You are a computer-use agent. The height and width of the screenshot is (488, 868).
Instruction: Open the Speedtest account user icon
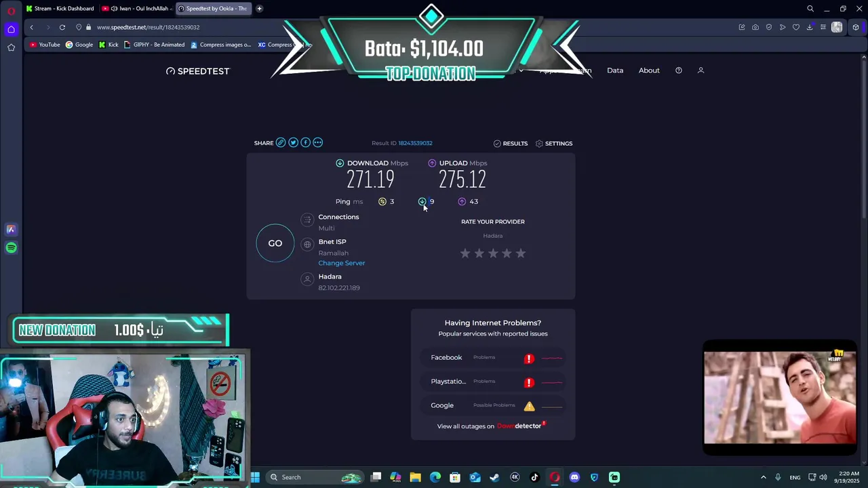(701, 70)
